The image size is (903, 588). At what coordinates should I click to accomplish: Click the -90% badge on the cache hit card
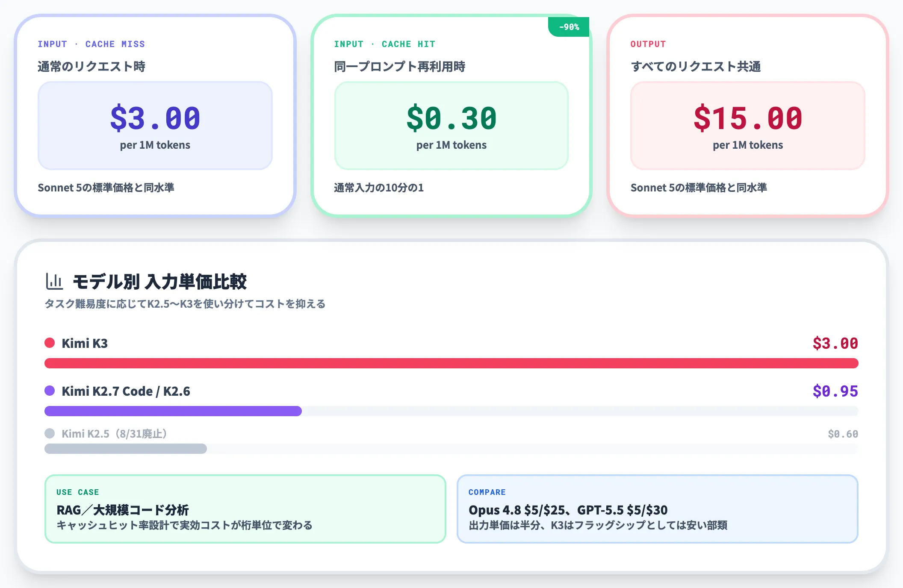coord(569,27)
